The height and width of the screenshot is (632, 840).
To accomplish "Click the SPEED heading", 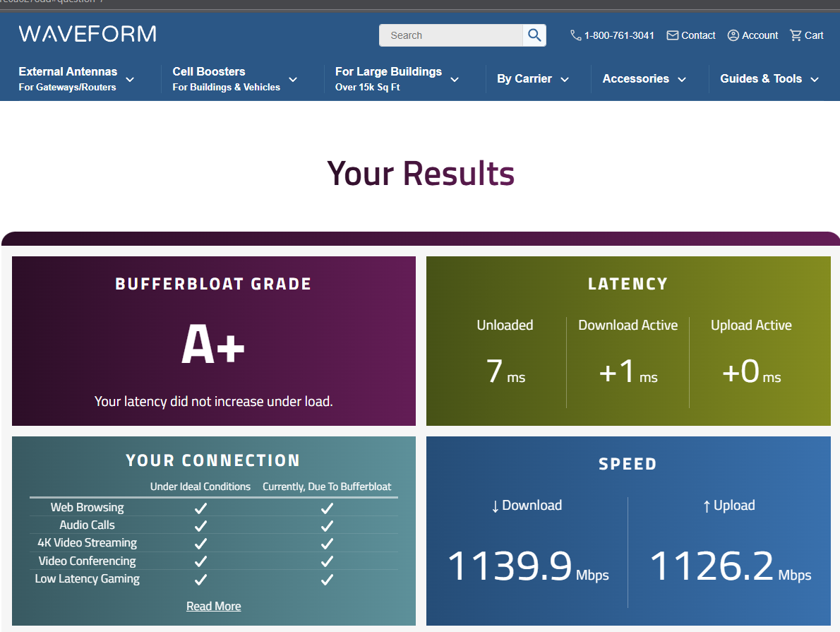I will pos(628,464).
